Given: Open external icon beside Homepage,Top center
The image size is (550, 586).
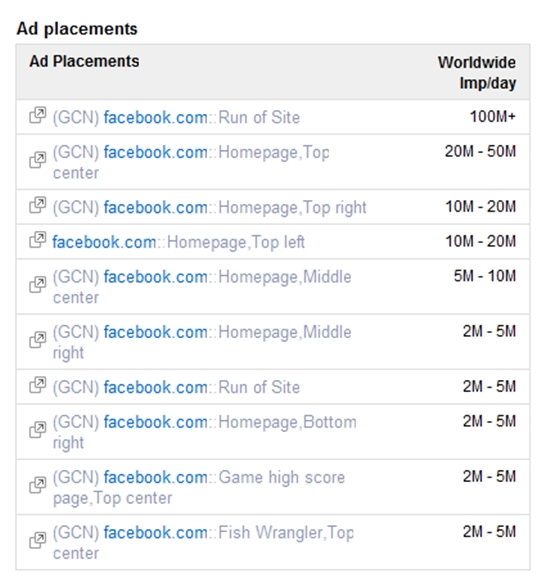Looking at the screenshot, I should tap(38, 160).
